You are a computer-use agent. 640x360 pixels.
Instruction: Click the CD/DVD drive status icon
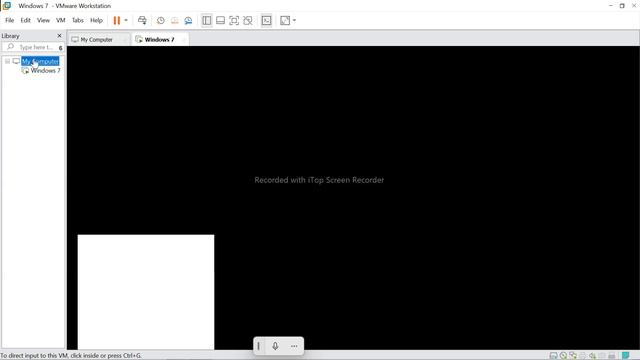(563, 356)
